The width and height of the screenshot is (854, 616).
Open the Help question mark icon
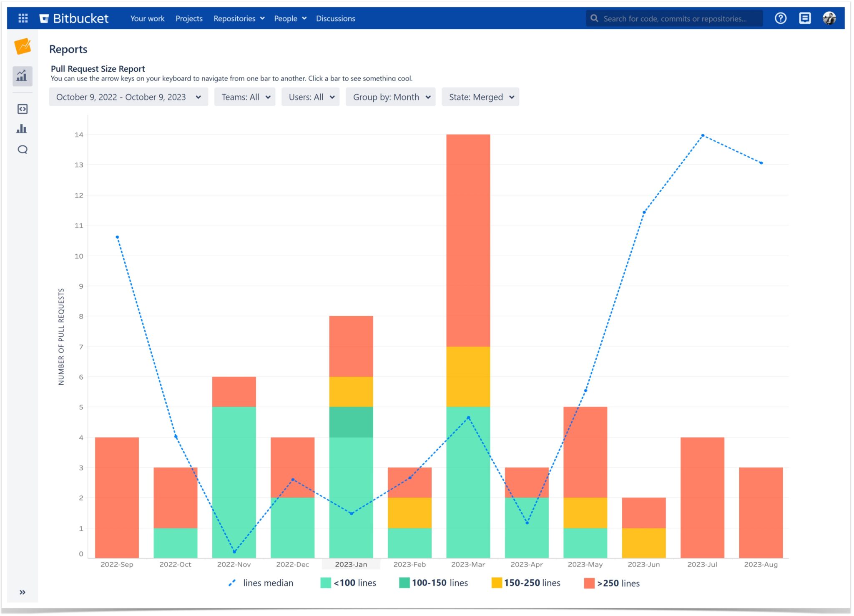[x=781, y=18]
